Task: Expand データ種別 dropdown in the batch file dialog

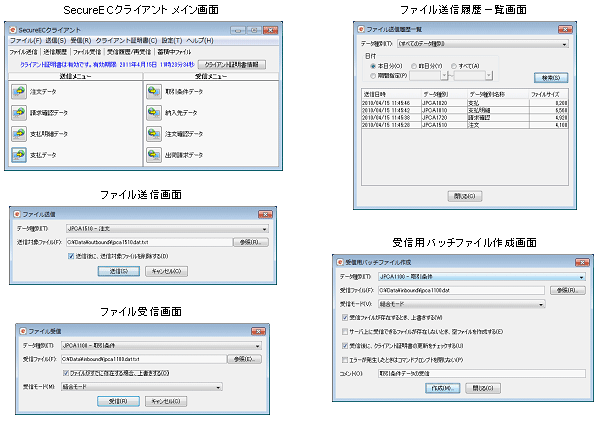Action: [x=581, y=277]
